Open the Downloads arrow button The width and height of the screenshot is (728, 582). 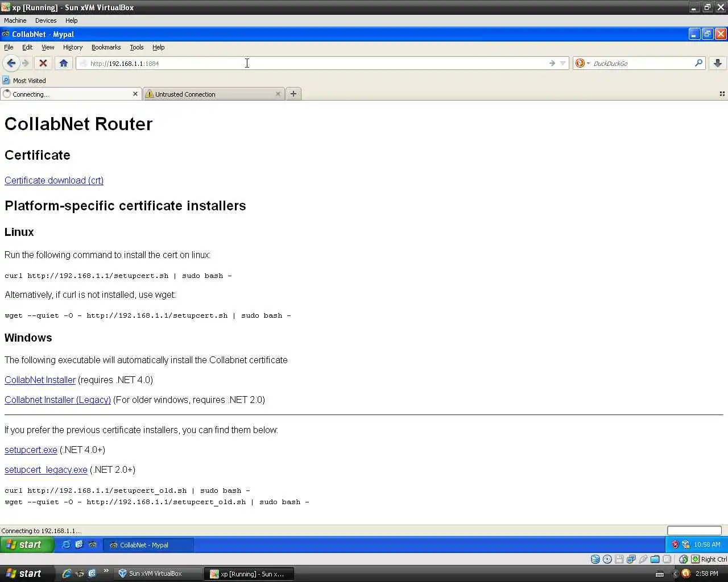coord(718,63)
